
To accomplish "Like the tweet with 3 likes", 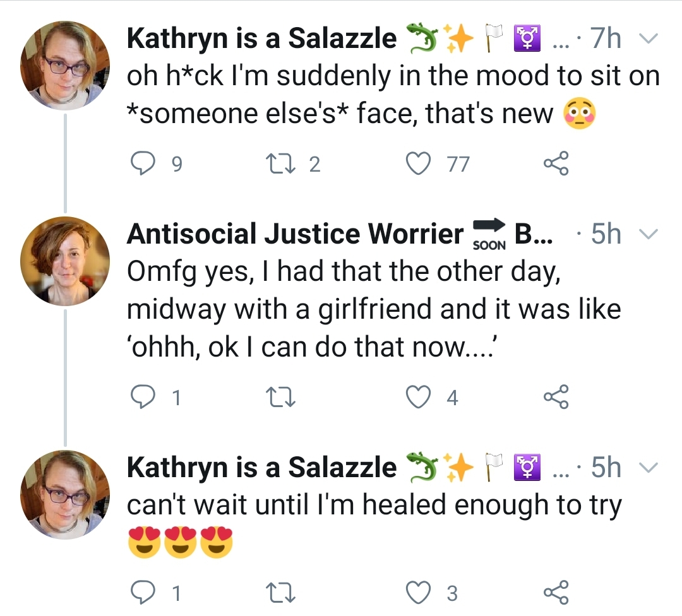I will pyautogui.click(x=419, y=593).
